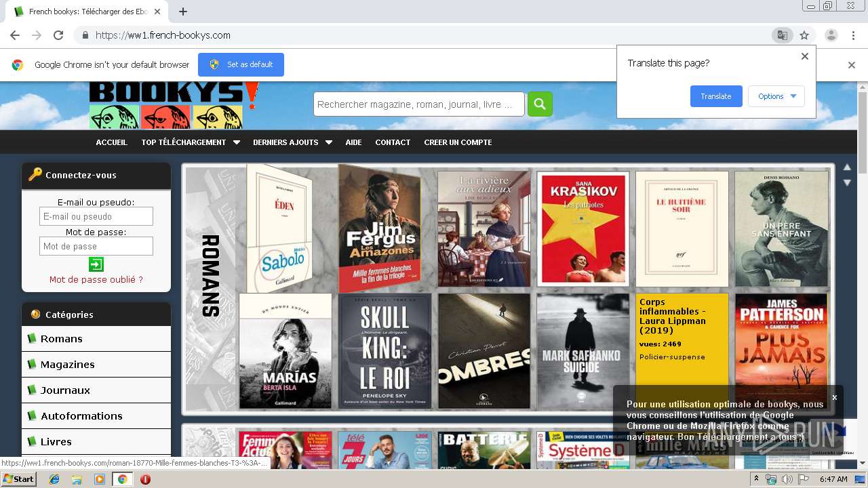The image size is (868, 488).
Task: Close the Translate this page popup
Action: click(805, 56)
